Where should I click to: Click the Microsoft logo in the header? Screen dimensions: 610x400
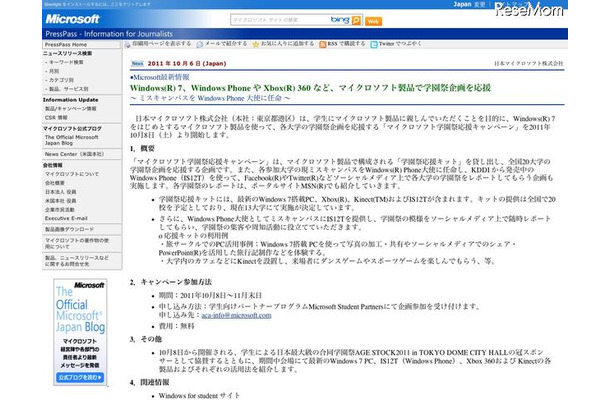(72, 19)
